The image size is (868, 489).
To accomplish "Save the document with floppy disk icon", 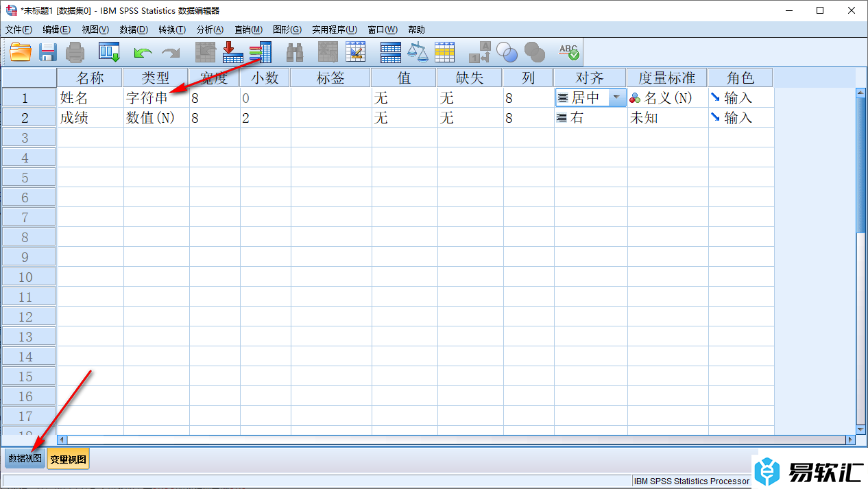I will (x=47, y=52).
